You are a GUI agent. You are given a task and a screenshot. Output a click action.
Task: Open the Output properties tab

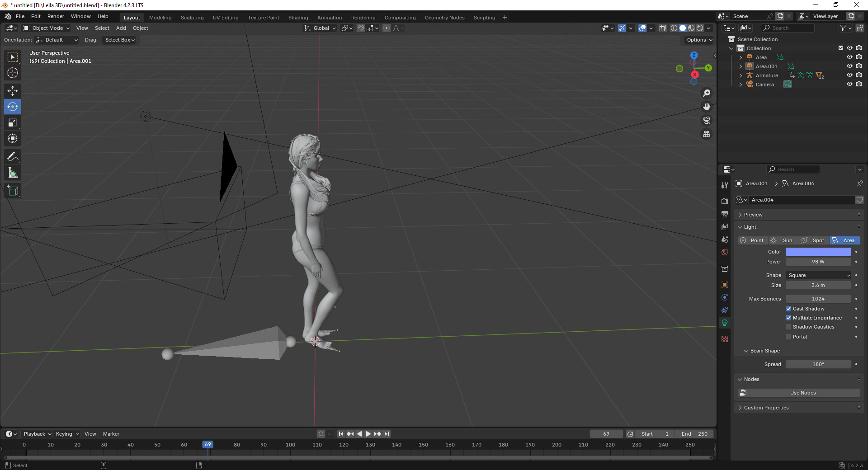725,214
